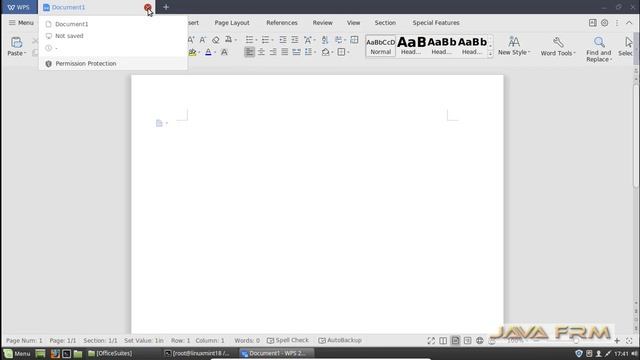Expand the styles gallery arrow
The width and height of the screenshot is (640, 360).
490,54
